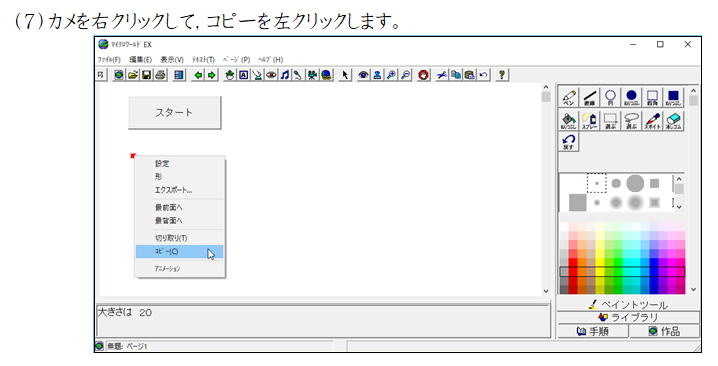Click the scissors cut icon in toolbar

point(442,75)
